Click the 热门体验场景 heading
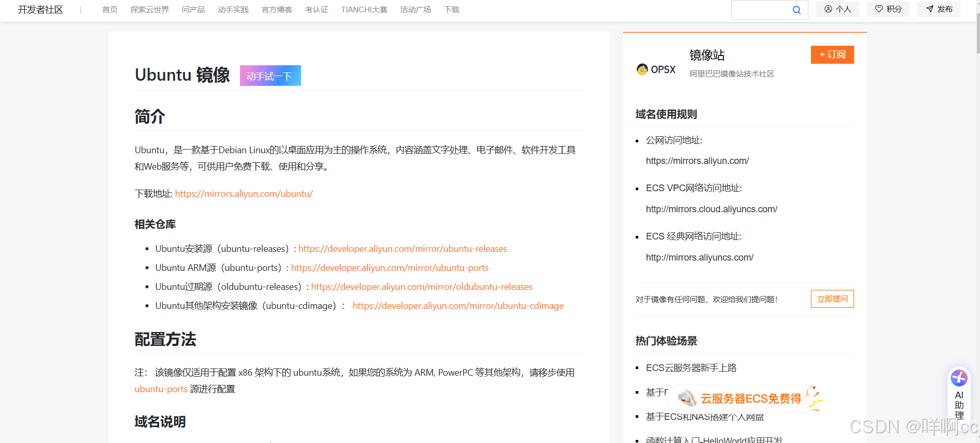The image size is (980, 443). [667, 341]
